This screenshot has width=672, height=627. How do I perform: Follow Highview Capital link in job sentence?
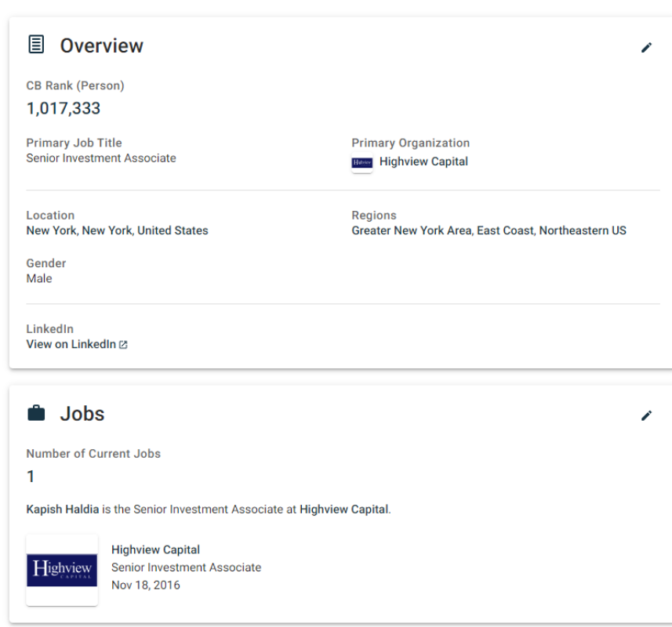344,509
